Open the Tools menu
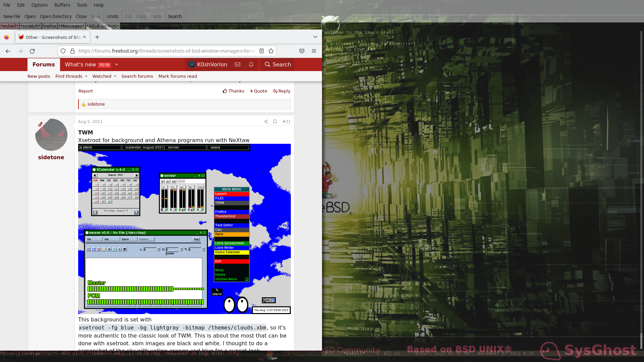Screen dimensions: 644x362 (82, 5)
